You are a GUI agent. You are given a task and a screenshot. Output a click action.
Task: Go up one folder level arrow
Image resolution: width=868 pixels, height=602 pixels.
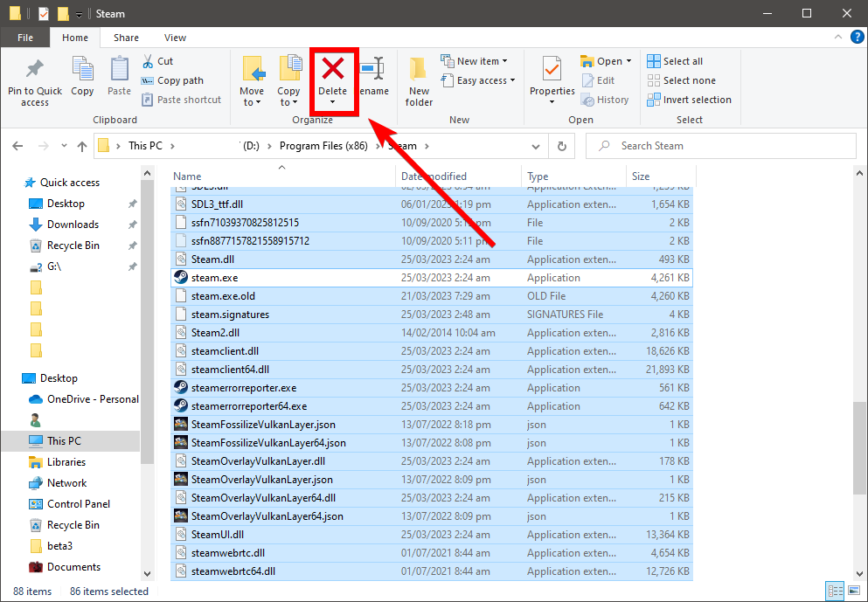82,146
